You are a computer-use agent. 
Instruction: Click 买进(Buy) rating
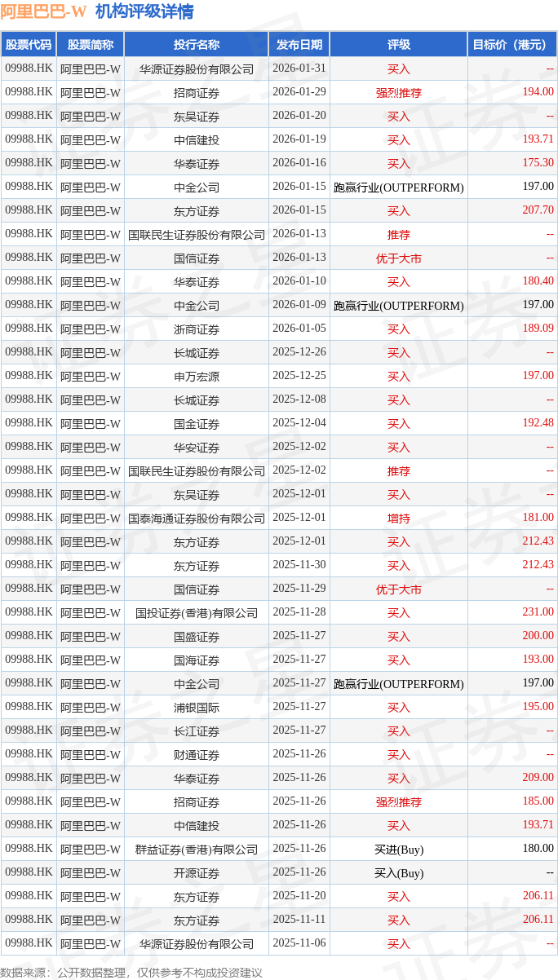pyautogui.click(x=399, y=849)
